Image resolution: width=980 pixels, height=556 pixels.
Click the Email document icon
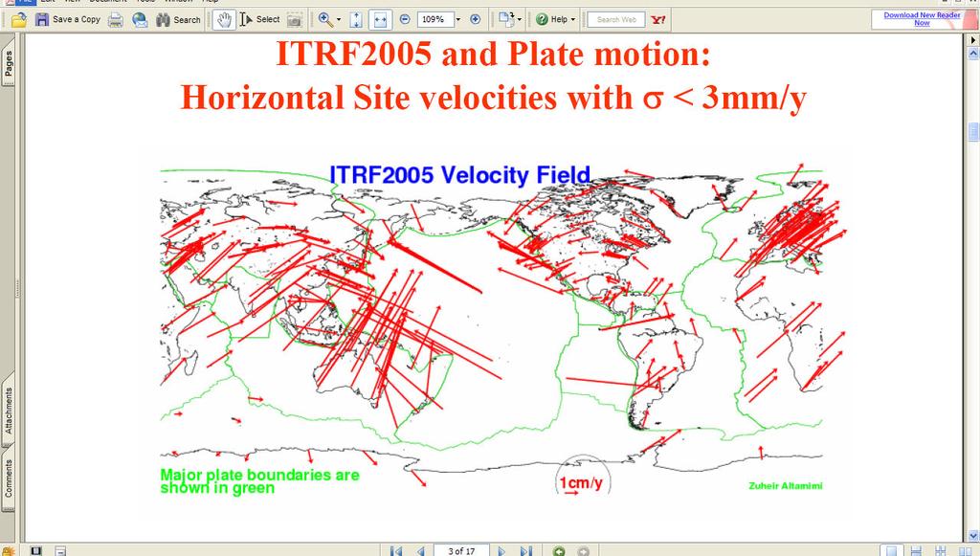pyautogui.click(x=140, y=20)
